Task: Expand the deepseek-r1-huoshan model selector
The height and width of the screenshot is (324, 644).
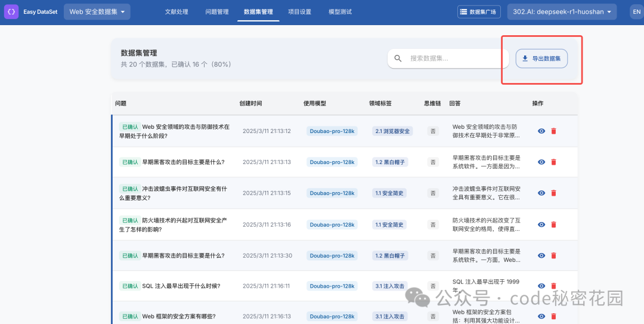Action: pyautogui.click(x=562, y=11)
